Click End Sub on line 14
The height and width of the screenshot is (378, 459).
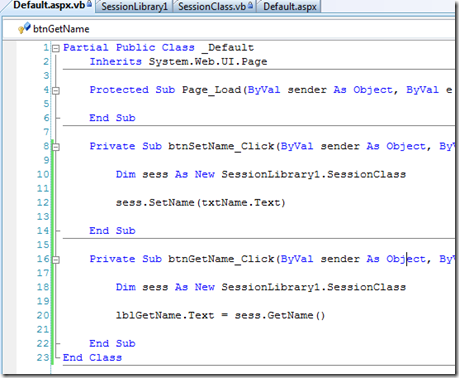pos(112,231)
